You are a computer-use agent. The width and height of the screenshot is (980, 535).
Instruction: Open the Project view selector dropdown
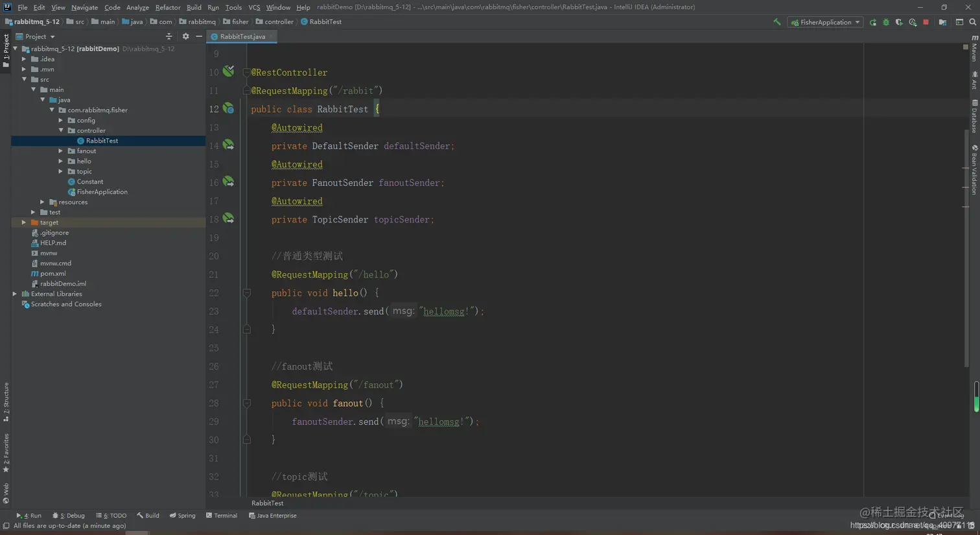(36, 37)
